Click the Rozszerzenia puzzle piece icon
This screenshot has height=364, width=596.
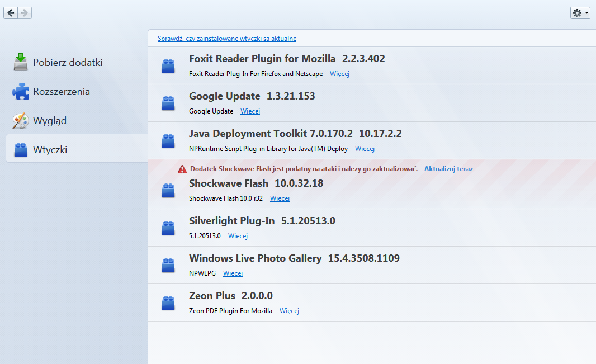(21, 92)
